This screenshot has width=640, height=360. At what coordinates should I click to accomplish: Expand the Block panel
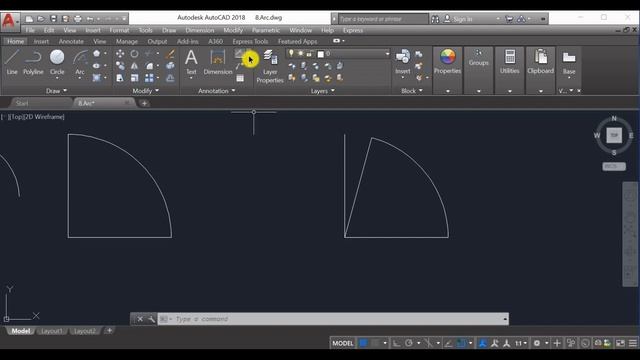[411, 91]
